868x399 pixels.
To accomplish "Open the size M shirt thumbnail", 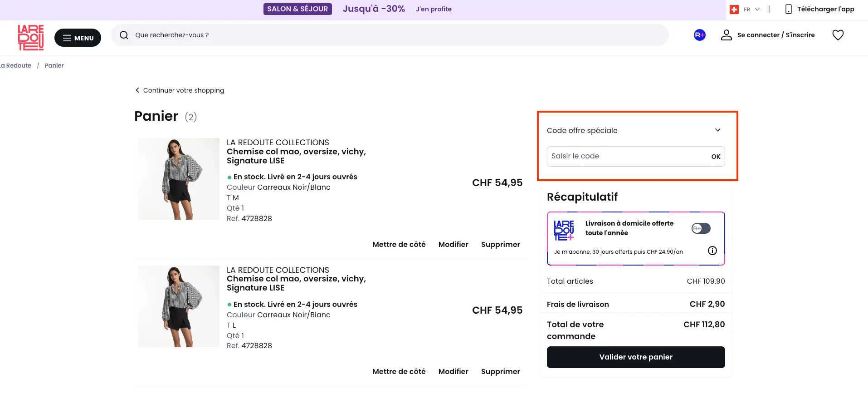I will point(179,179).
